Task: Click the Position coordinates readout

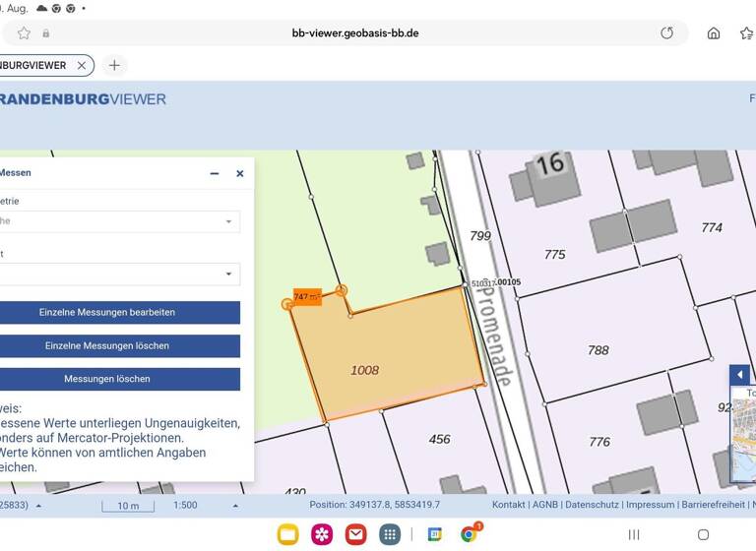Action: tap(375, 505)
